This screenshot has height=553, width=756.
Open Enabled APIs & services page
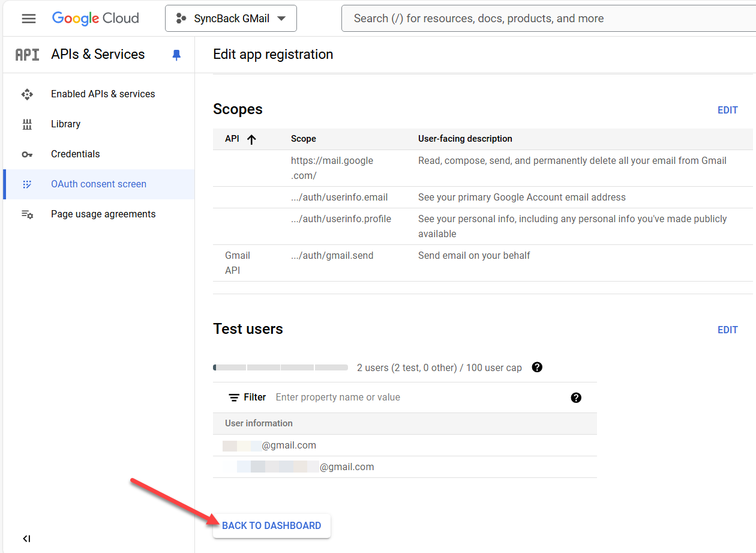[103, 94]
